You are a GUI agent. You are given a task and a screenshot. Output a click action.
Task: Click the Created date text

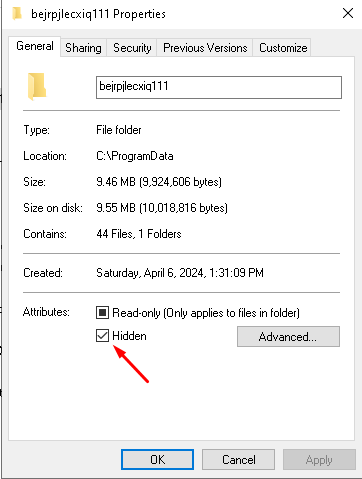[180, 273]
